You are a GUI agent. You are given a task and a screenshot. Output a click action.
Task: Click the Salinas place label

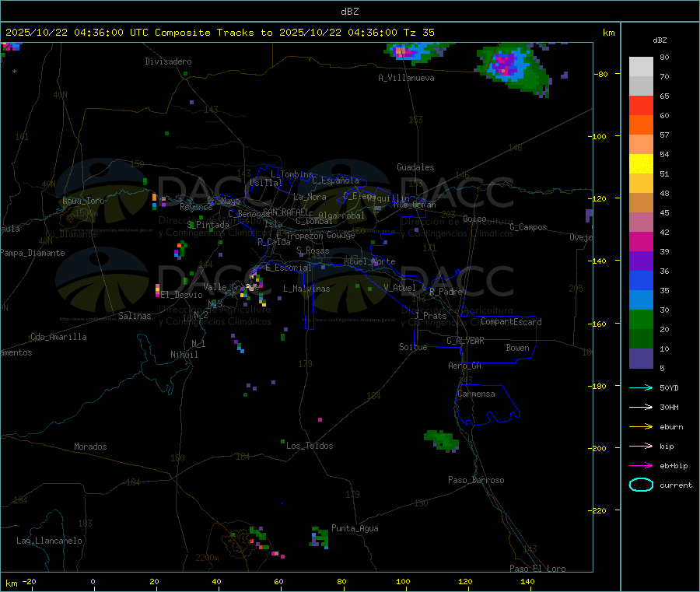tap(135, 316)
